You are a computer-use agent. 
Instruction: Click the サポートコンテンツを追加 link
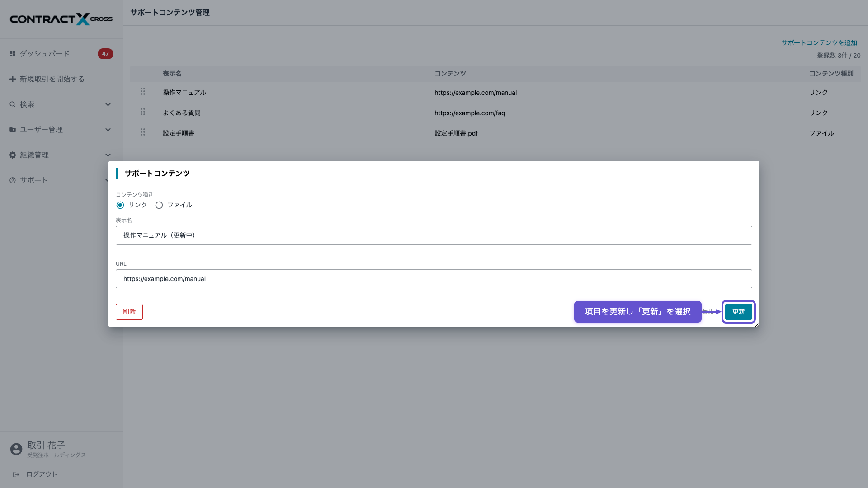pyautogui.click(x=819, y=42)
